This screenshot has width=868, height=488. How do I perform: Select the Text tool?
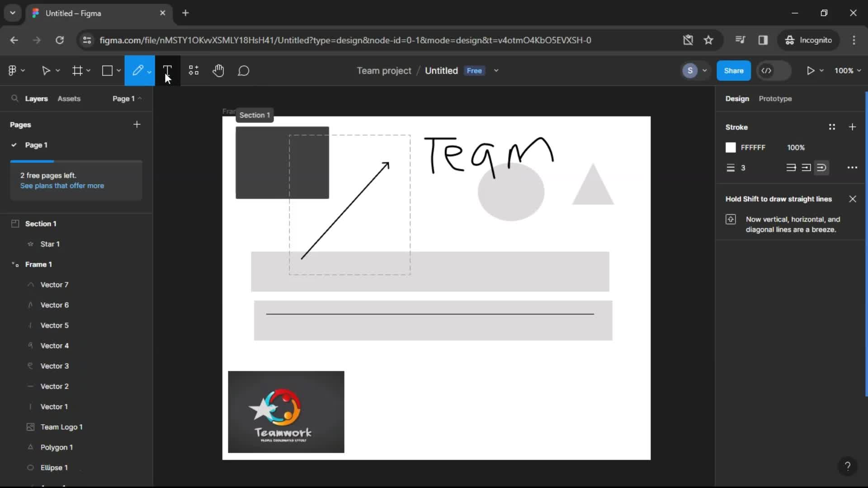(168, 70)
